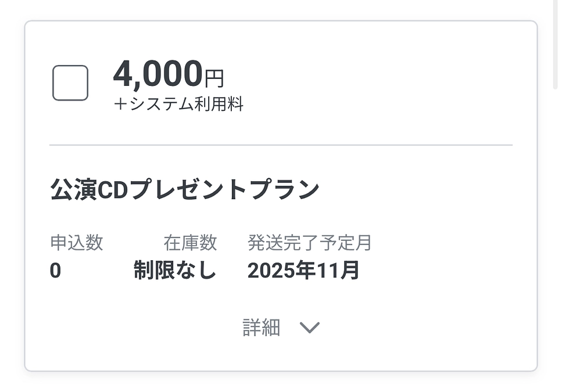Image resolution: width=562 pixels, height=392 pixels.
Task: Click the 制限なし stock value
Action: point(175,271)
